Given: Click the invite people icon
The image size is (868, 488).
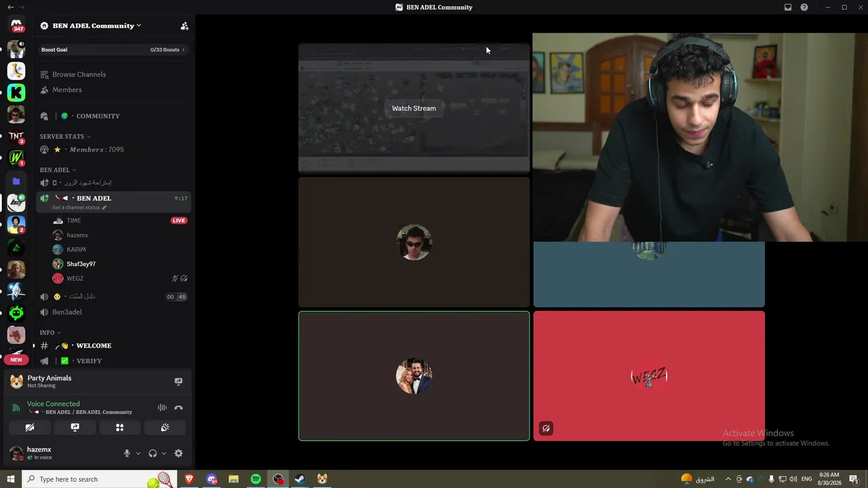Looking at the screenshot, I should (184, 26).
